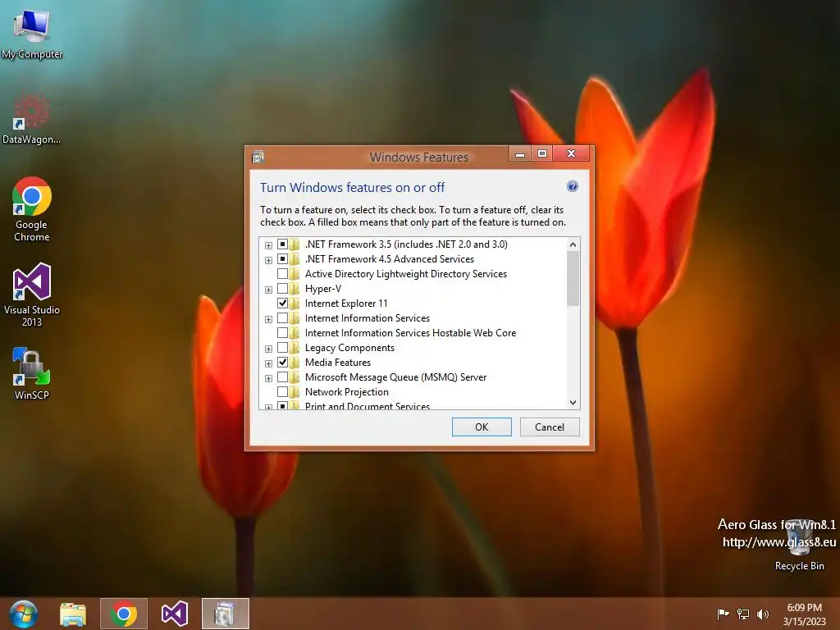The width and height of the screenshot is (840, 630).
Task: Open Visual Studio 2013 desktop shortcut
Action: [32, 294]
